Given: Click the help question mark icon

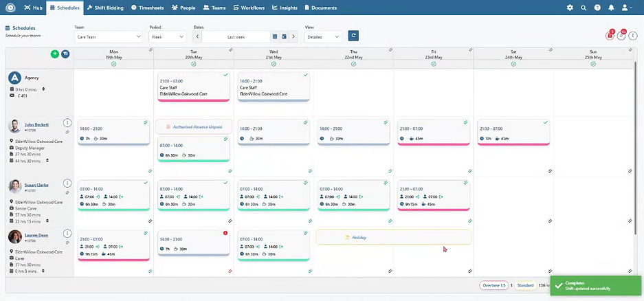Looking at the screenshot, I should (597, 8).
